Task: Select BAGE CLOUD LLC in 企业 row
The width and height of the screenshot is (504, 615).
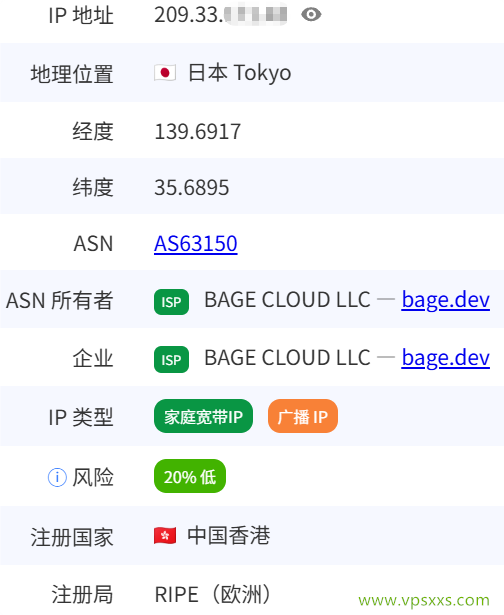Action: tap(287, 358)
